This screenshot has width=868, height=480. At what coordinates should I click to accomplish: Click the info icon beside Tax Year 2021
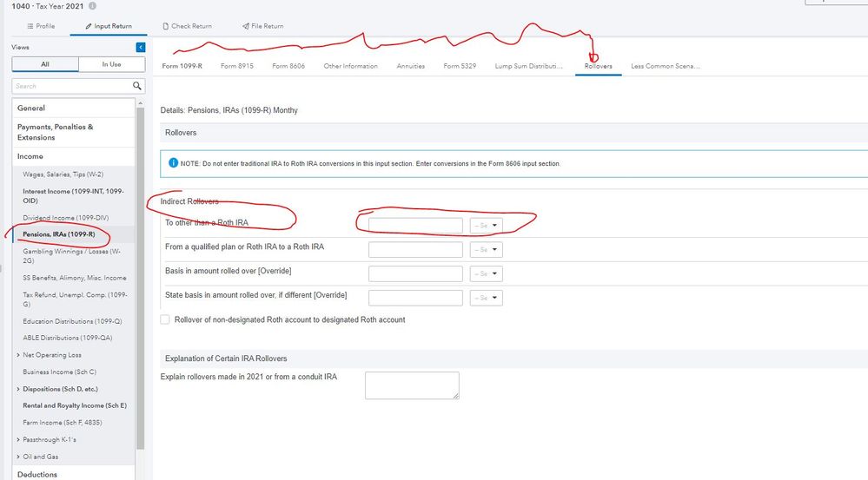point(93,5)
